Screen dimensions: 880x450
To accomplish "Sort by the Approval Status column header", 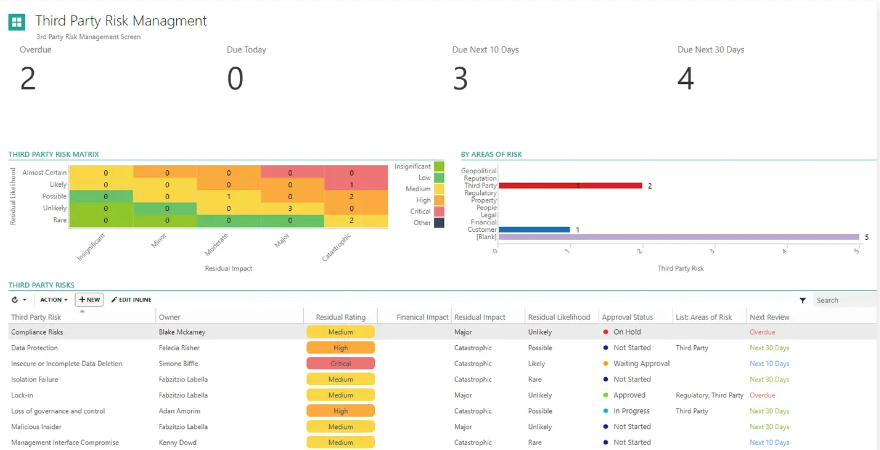I will click(x=627, y=317).
